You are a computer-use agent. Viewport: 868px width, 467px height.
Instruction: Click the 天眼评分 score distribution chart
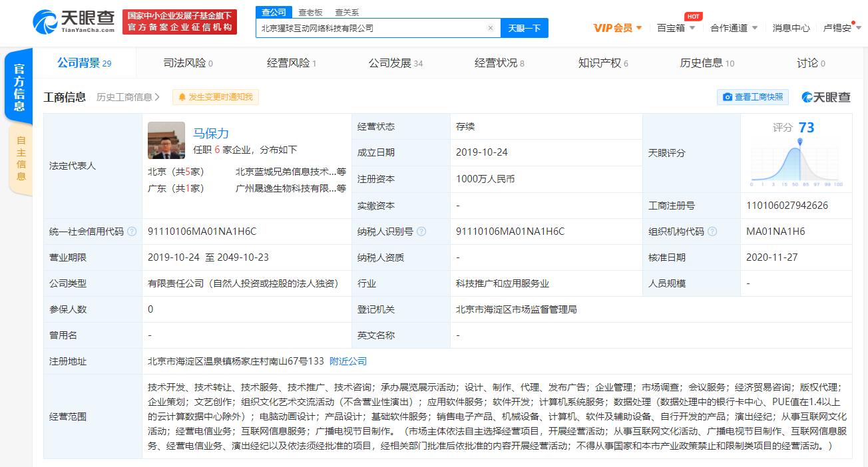tap(797, 162)
